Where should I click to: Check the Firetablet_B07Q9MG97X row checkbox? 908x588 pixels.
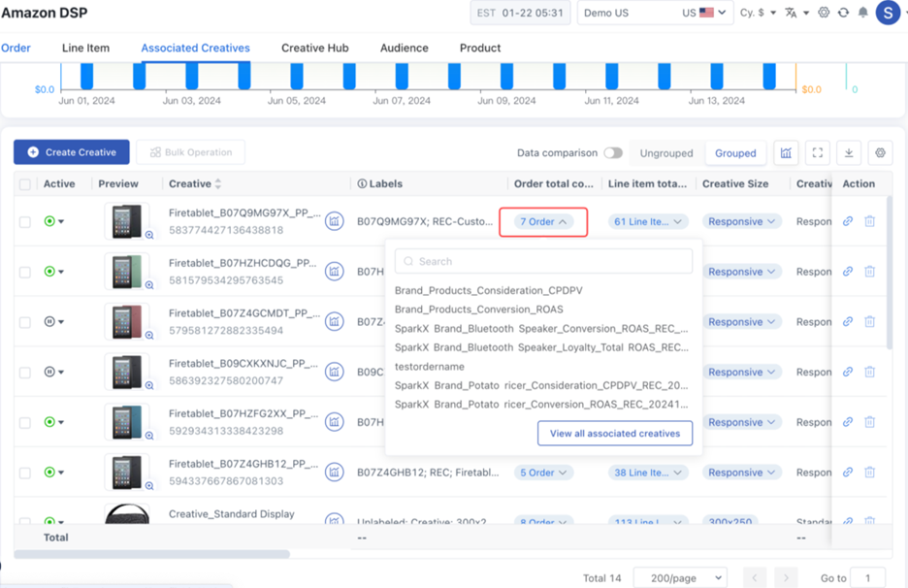(25, 221)
